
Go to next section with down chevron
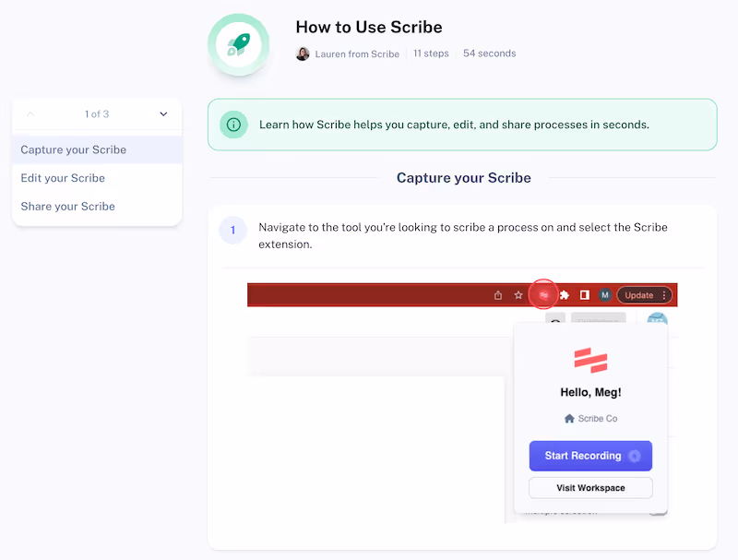point(163,113)
